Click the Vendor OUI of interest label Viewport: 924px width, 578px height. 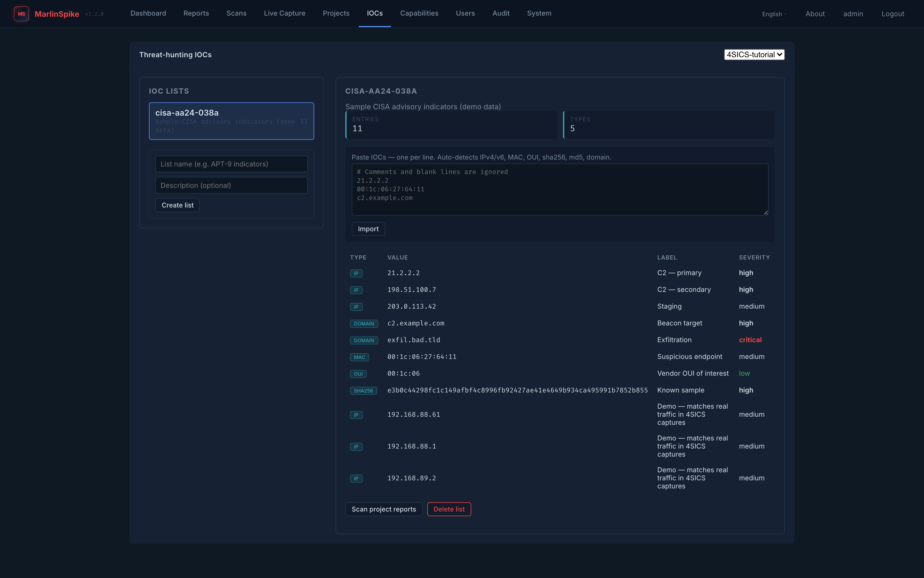pos(693,373)
